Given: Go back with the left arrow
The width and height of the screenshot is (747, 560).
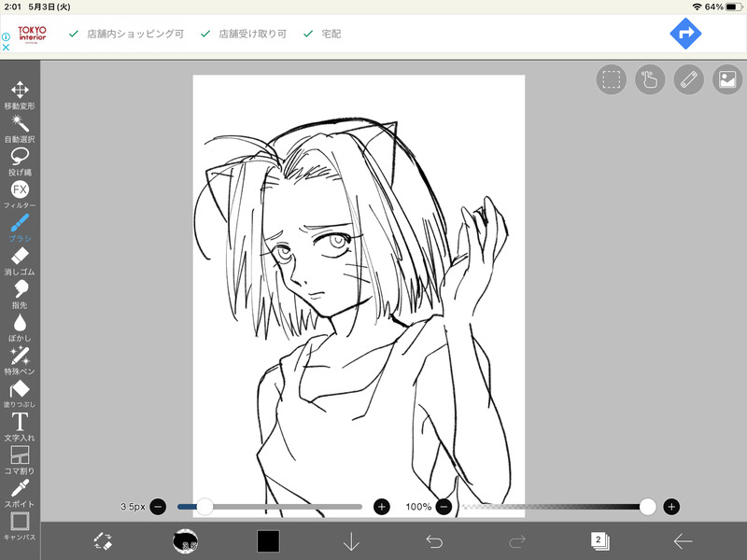Looking at the screenshot, I should (683, 541).
